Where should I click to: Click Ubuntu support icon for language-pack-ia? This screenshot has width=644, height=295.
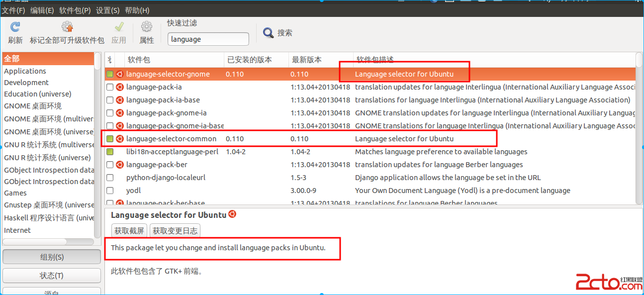point(120,87)
